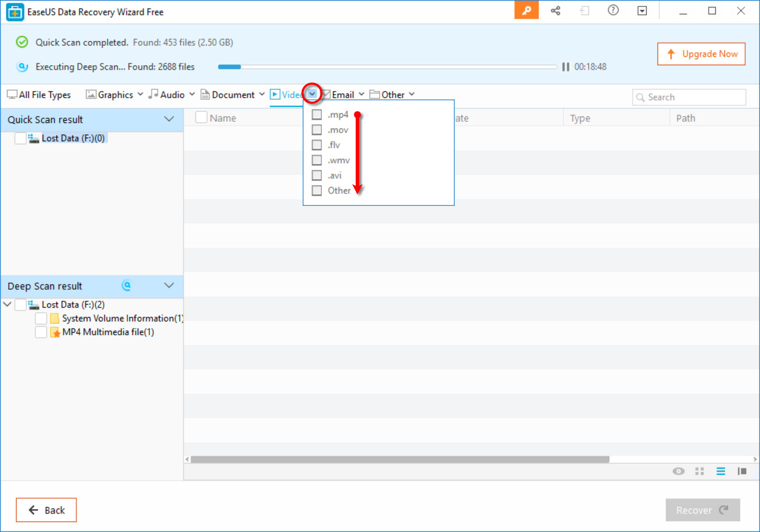The width and height of the screenshot is (760, 532).
Task: Click the quick scan completed checkmark icon
Action: pyautogui.click(x=22, y=42)
